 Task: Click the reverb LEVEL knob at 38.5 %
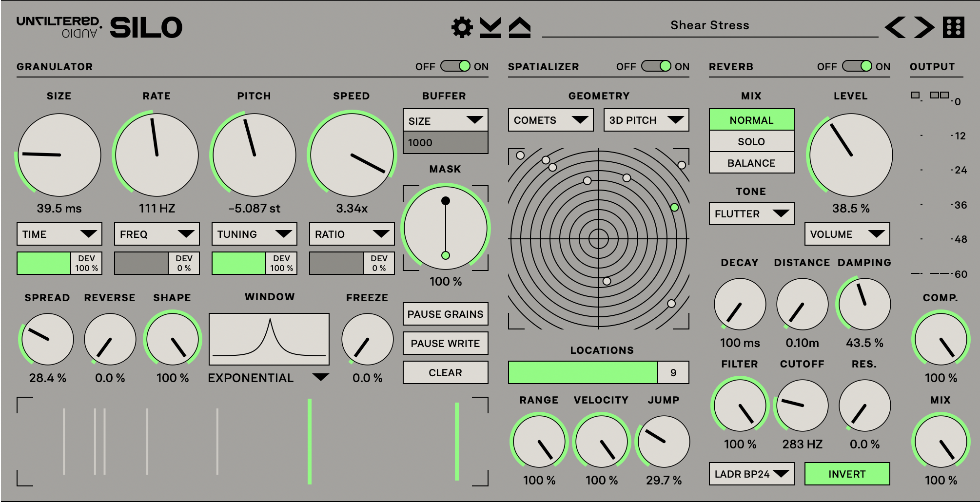[851, 155]
